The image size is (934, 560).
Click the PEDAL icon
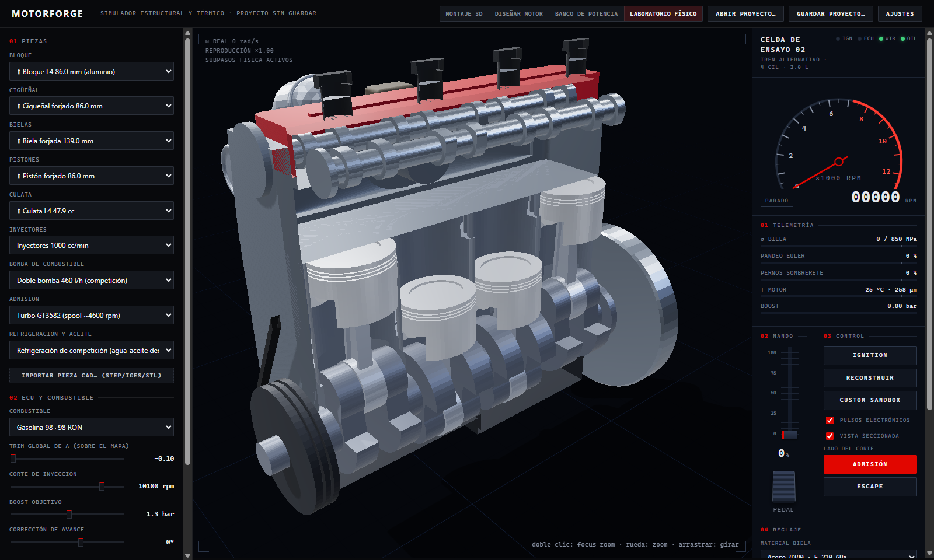(x=783, y=487)
